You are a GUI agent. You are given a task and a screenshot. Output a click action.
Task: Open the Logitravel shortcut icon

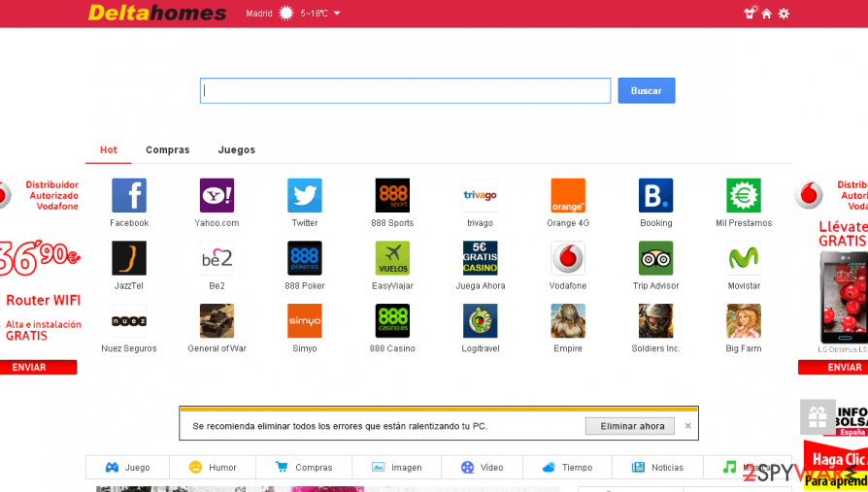[480, 320]
